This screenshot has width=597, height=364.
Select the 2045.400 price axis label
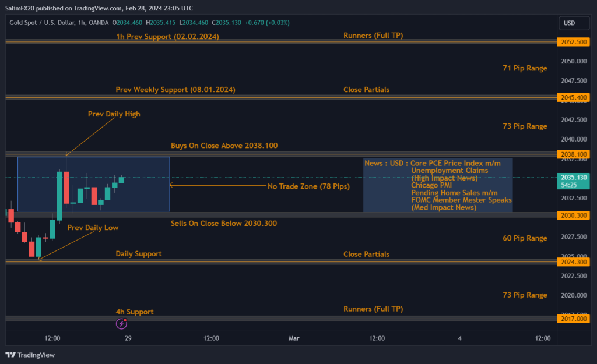pos(574,97)
